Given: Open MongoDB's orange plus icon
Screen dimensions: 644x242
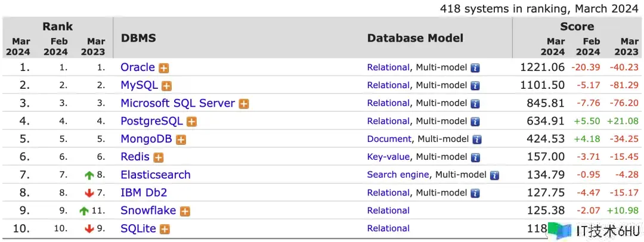Looking at the screenshot, I should [181, 139].
